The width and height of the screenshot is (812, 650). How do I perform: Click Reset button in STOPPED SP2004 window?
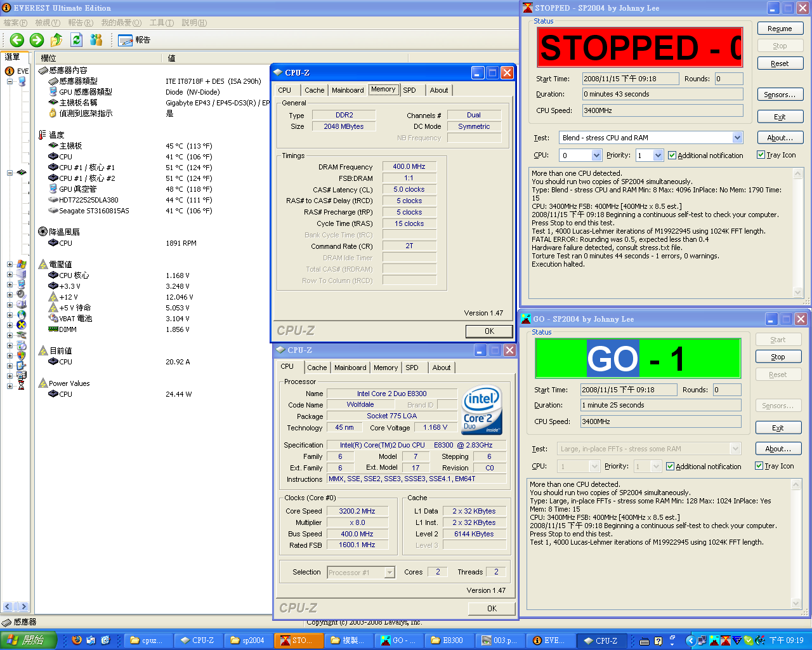pos(780,63)
